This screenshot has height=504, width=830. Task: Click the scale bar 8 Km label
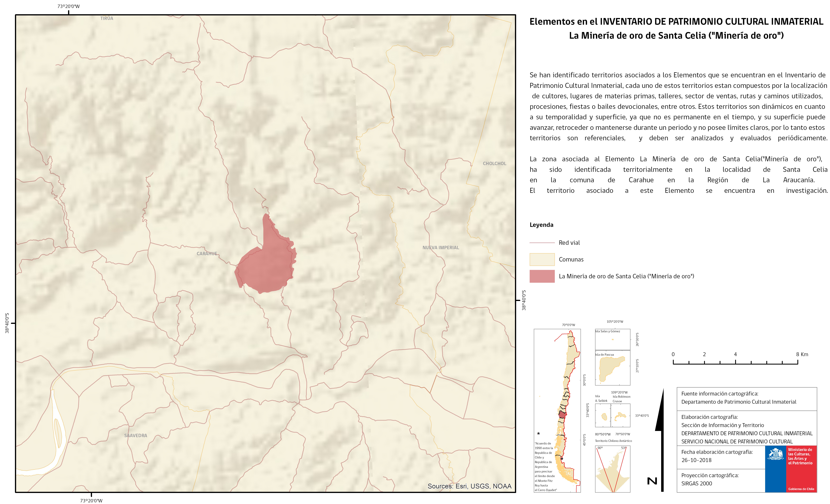802,354
